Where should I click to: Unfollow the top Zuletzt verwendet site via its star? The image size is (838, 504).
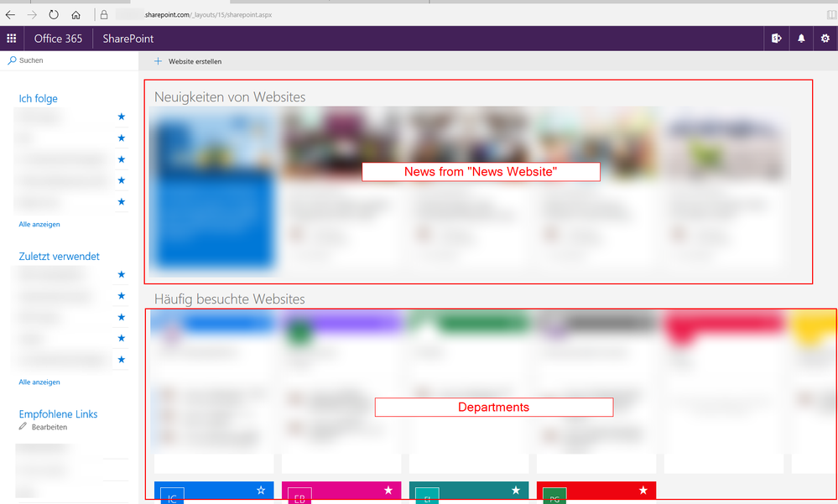(x=121, y=274)
